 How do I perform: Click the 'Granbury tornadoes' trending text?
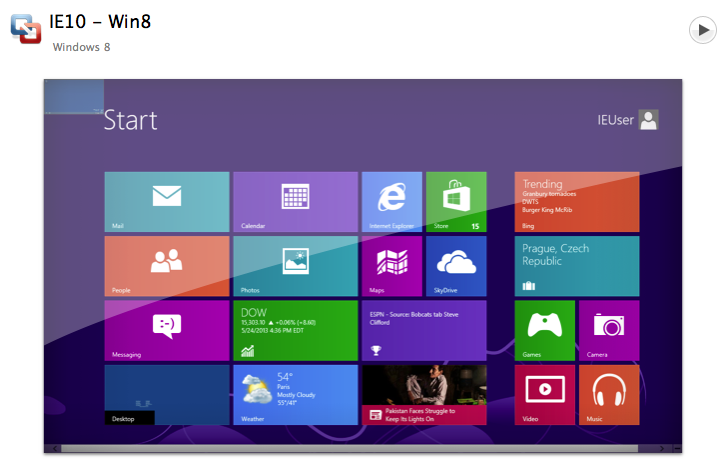coord(549,194)
